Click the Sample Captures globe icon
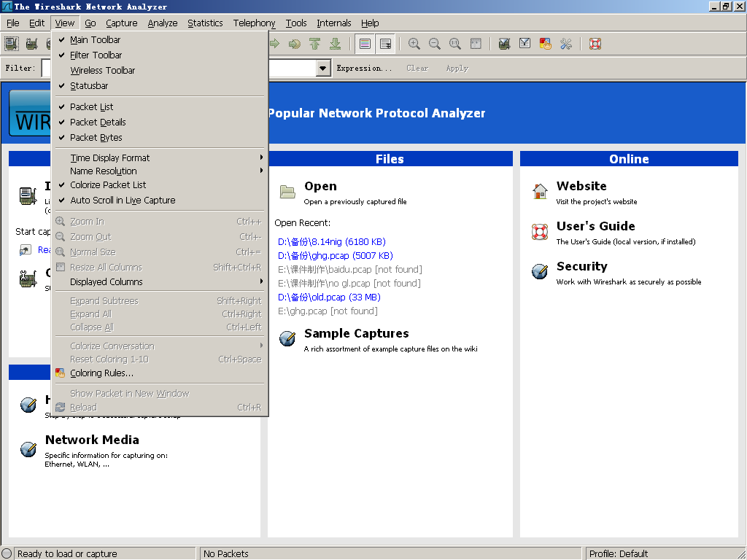747x560 pixels. coord(287,338)
